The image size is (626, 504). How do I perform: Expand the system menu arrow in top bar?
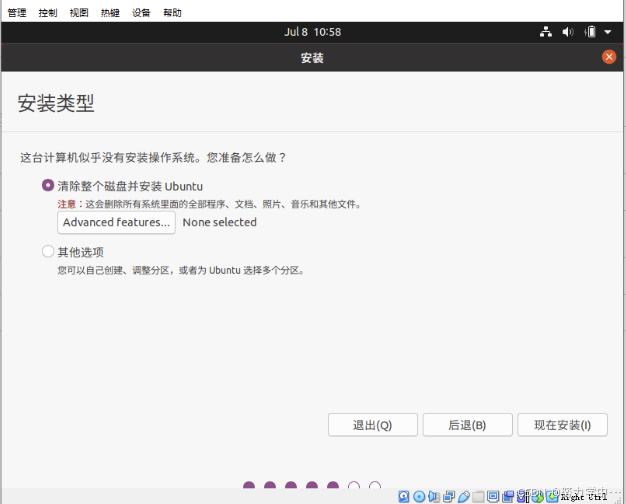(608, 32)
